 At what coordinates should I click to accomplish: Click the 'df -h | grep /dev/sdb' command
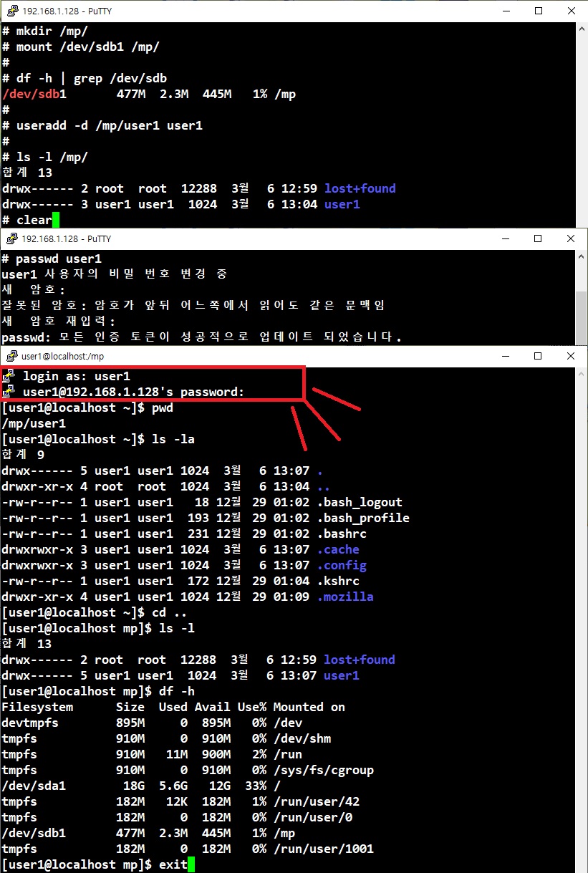tap(91, 79)
